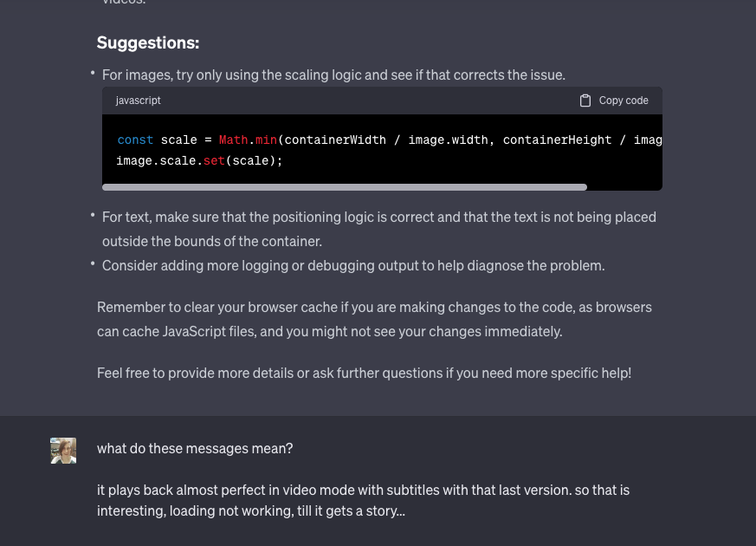Click the 'what do these messages mean?' message
This screenshot has width=756, height=546.
(x=195, y=448)
